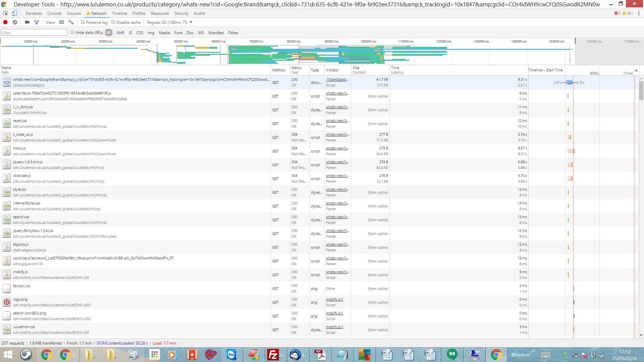
Task: Switch to large request rows view
Action: pos(62,22)
